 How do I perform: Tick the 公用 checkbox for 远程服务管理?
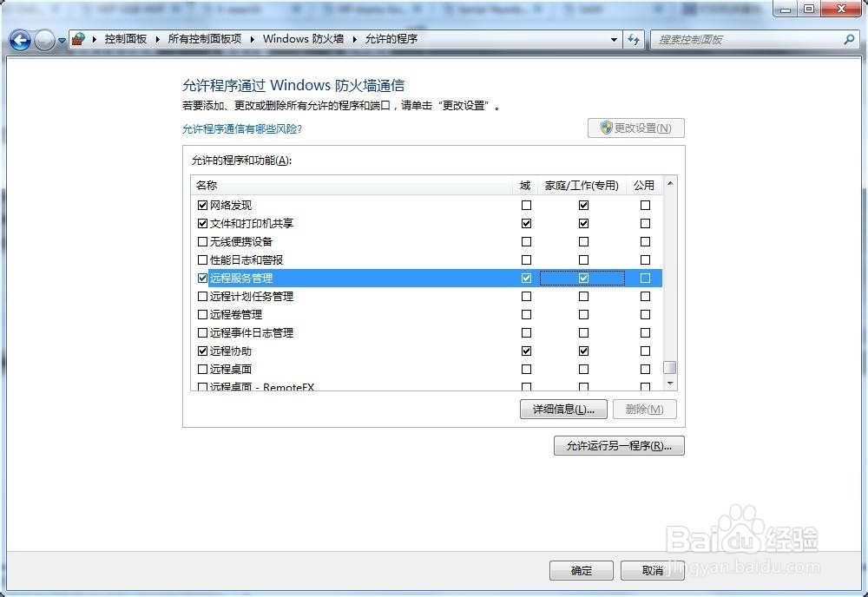[646, 279]
